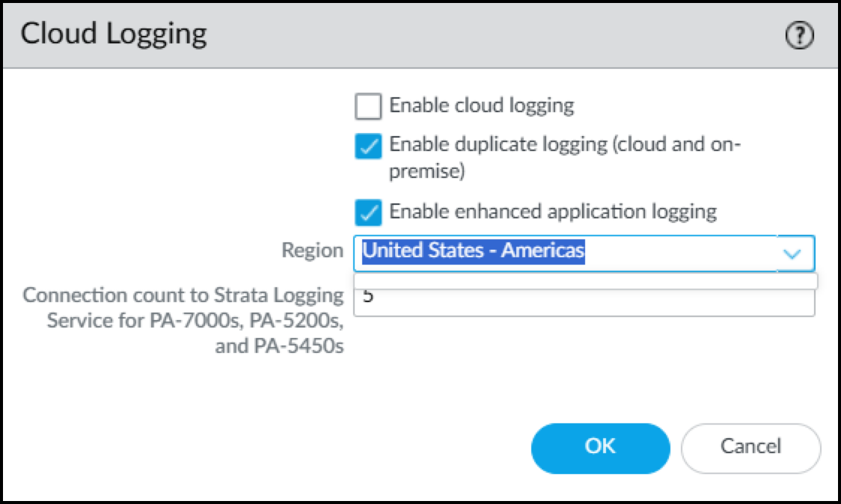841x504 pixels.
Task: Click the "Enable enhanced application logging" label
Action: pyautogui.click(x=553, y=212)
